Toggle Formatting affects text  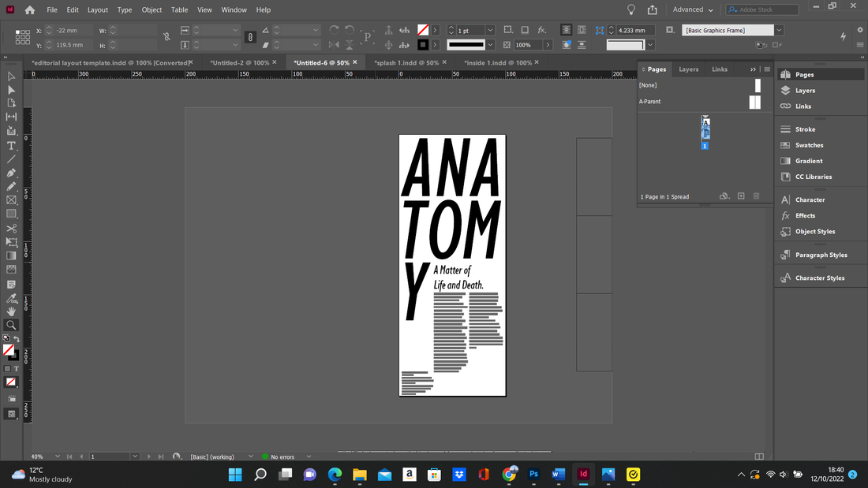tap(16, 368)
